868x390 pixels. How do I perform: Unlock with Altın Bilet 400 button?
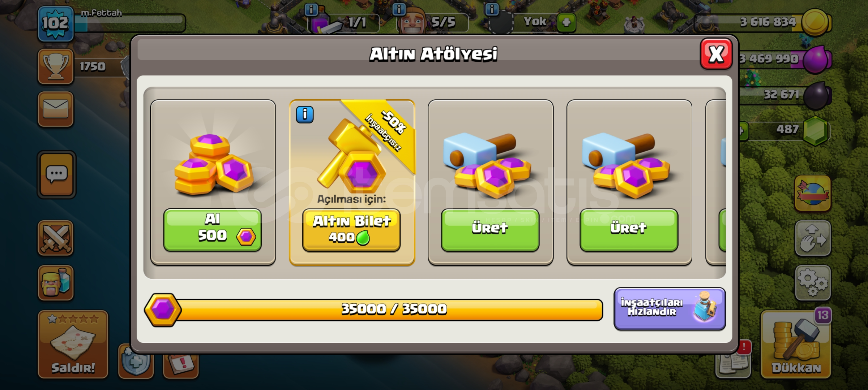[351, 230]
